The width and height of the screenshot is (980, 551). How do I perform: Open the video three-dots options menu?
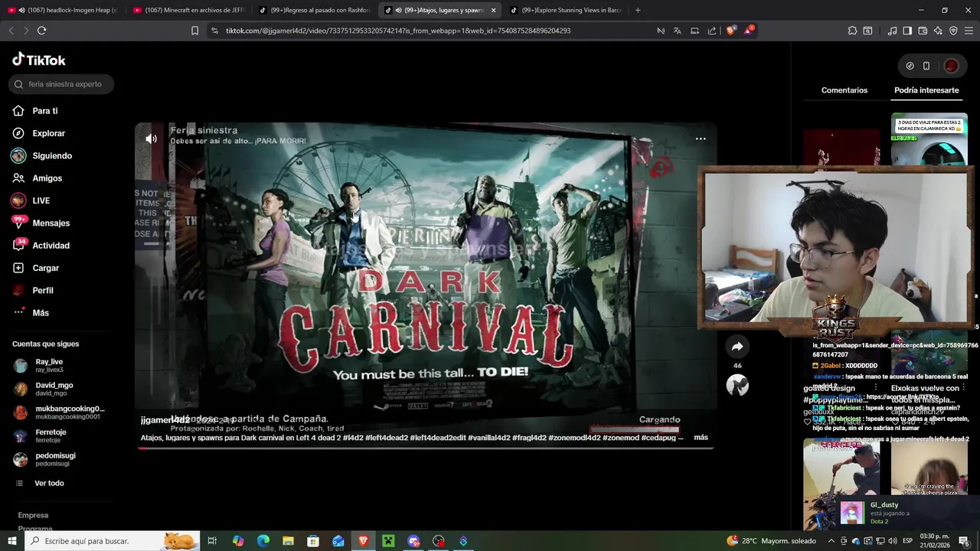[701, 139]
